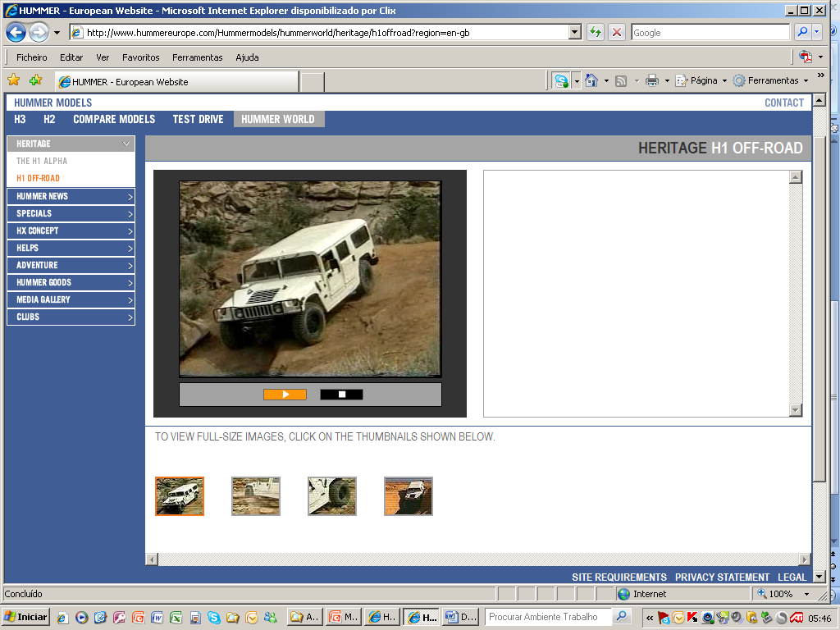The image size is (840, 630).
Task: Go back with the browser Back arrow
Action: [x=16, y=33]
